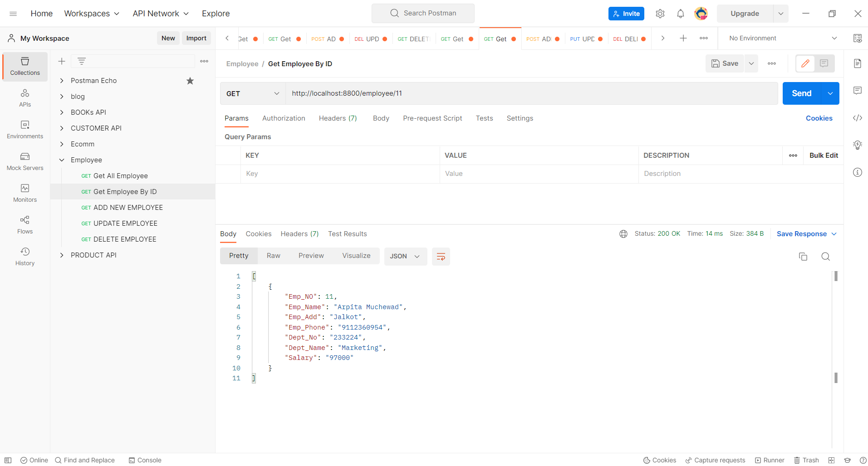
Task: Click the Send button
Action: [x=801, y=93]
